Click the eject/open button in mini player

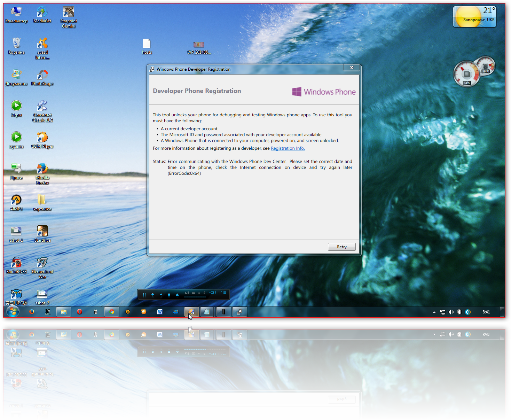(177, 295)
